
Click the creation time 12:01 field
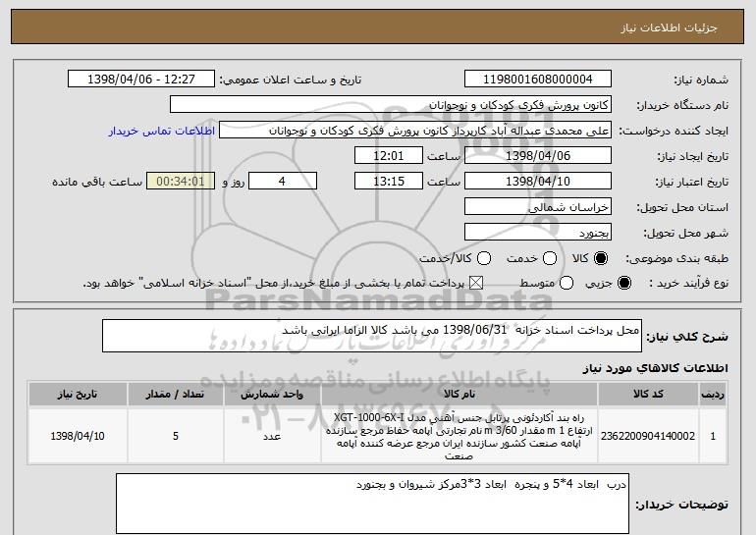coord(389,156)
